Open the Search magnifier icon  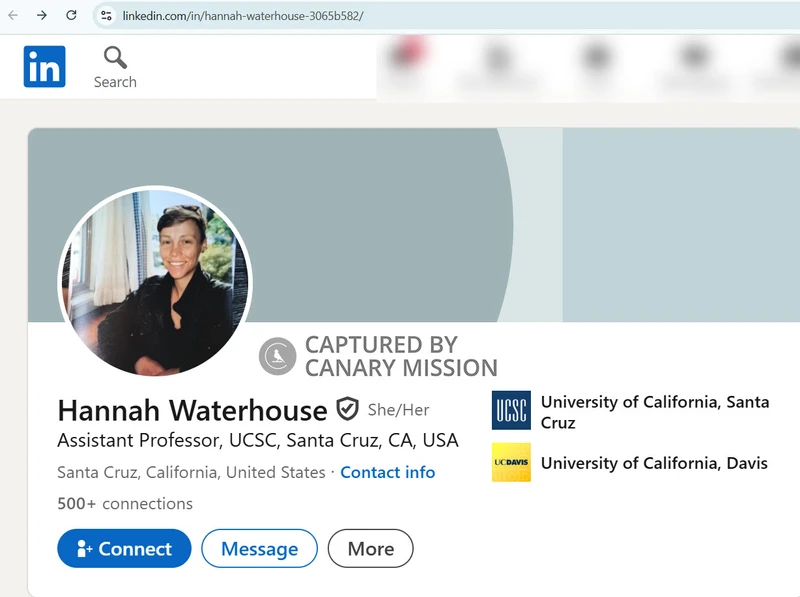115,58
